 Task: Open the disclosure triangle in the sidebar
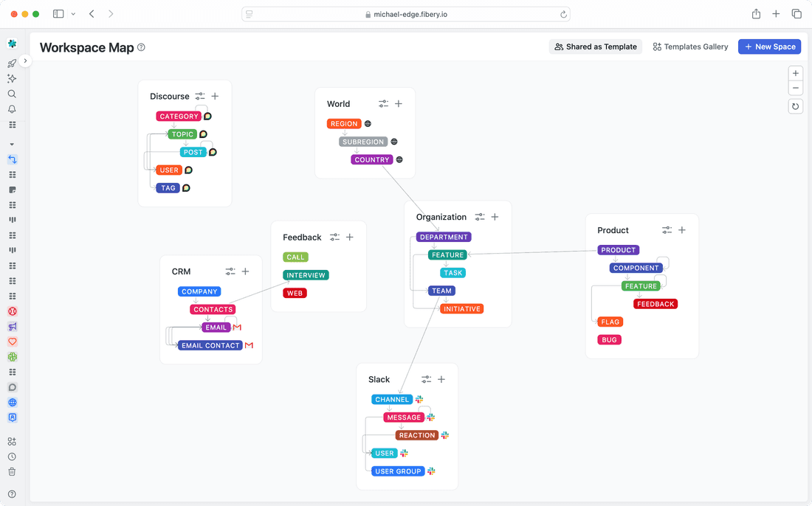coord(12,144)
